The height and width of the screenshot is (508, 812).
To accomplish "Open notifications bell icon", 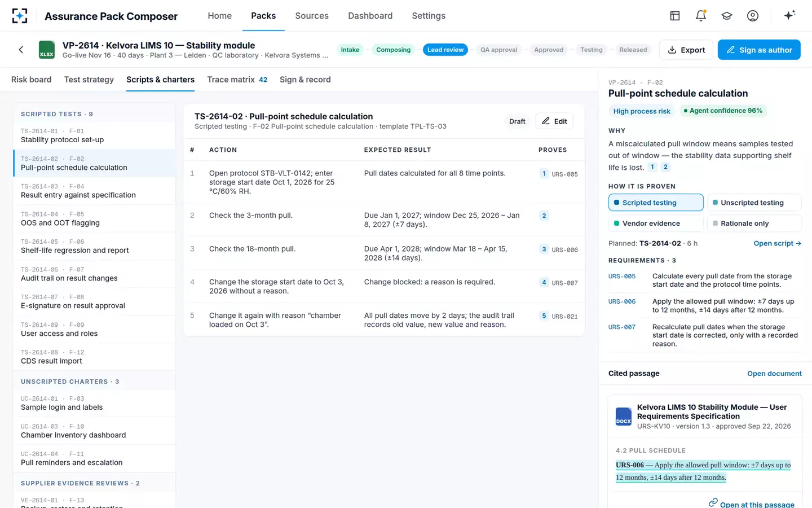I will point(701,16).
